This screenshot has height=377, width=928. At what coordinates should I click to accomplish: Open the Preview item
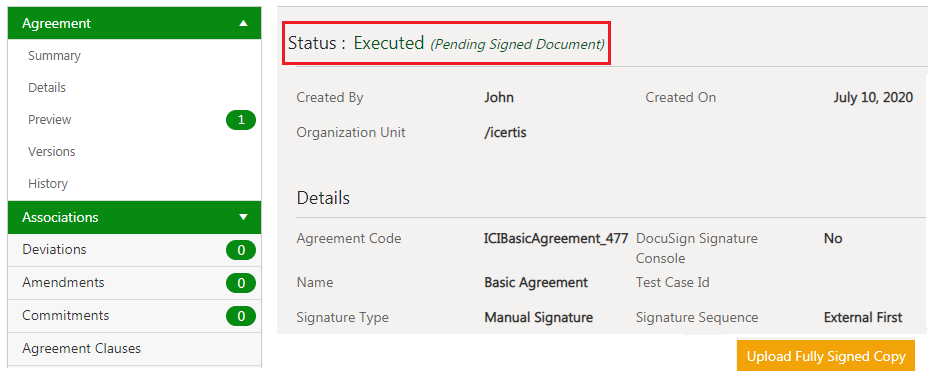tap(50, 120)
